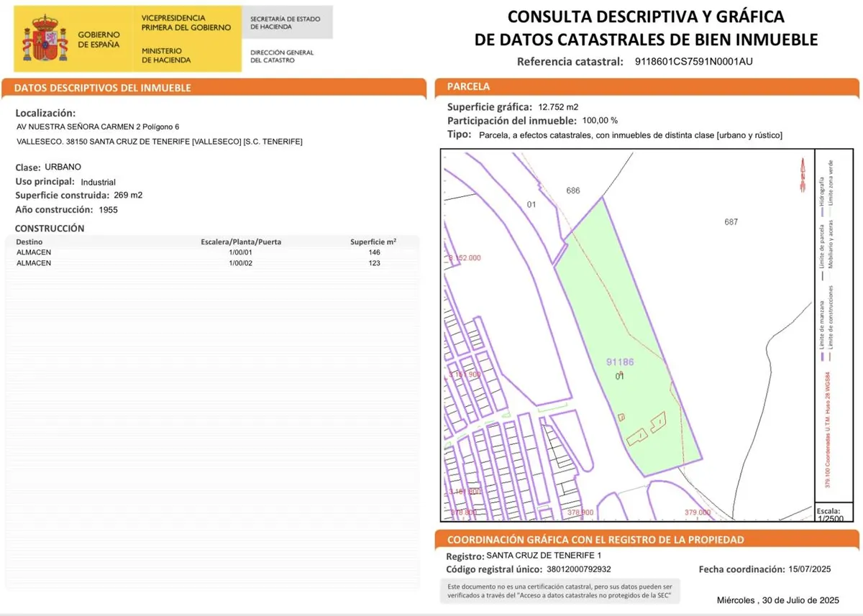The height and width of the screenshot is (616, 863).
Task: Click the red north arrow beside the map
Action: point(800,177)
